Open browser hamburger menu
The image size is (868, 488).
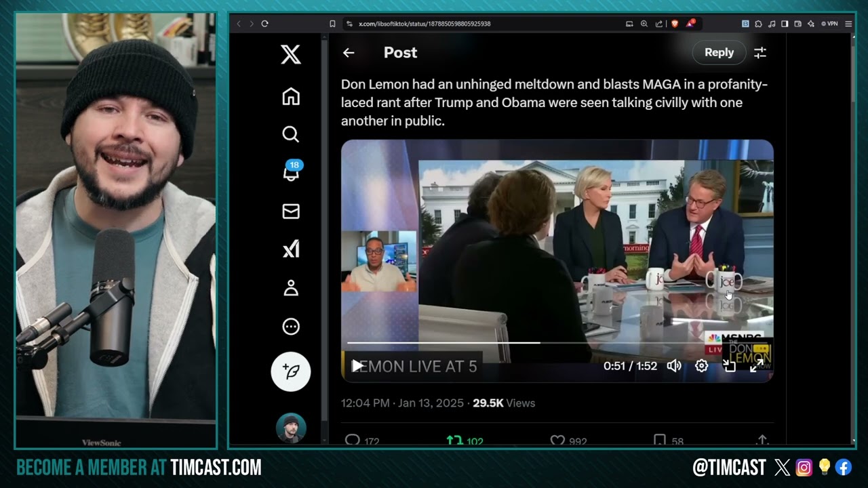pos(848,24)
